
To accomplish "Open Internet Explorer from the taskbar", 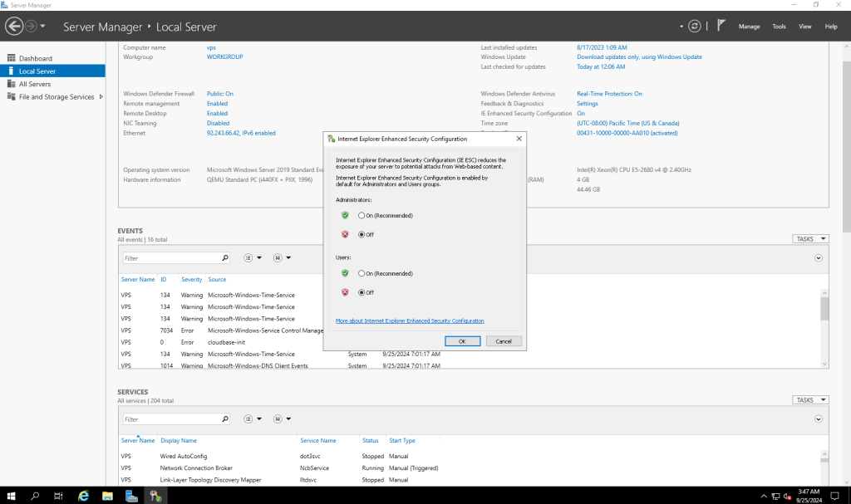I will point(83,496).
